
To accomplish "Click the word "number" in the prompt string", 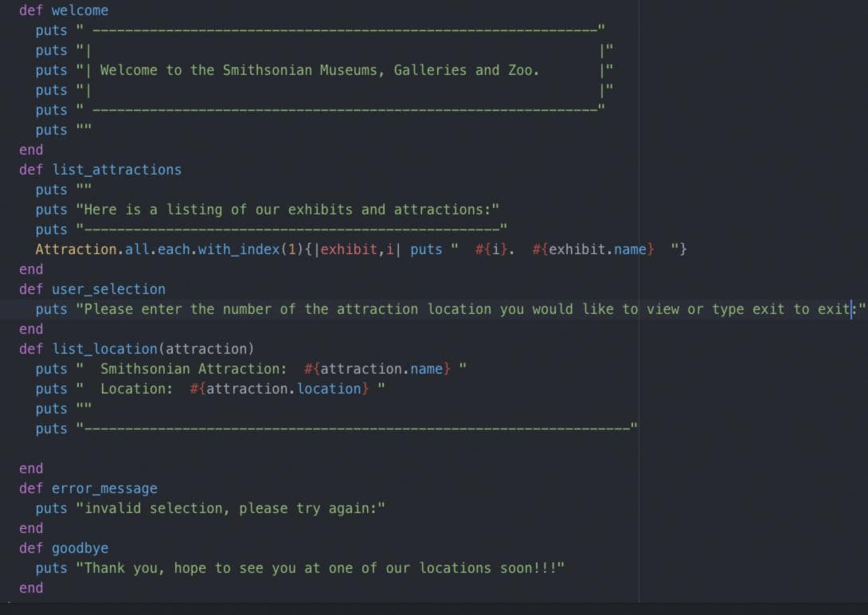I will [x=247, y=309].
